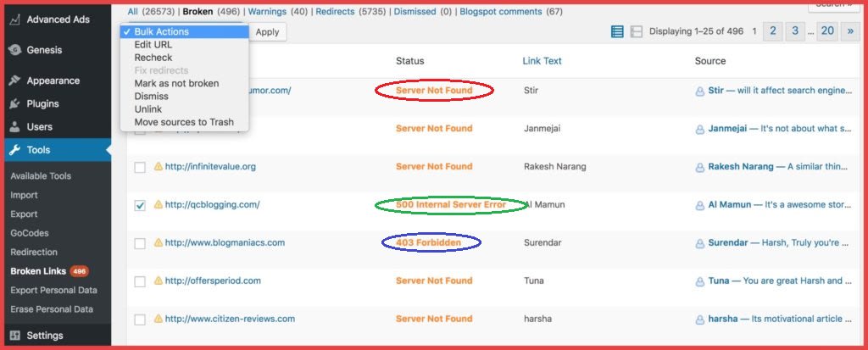Click the 500 Internal Server Error status

tap(451, 204)
